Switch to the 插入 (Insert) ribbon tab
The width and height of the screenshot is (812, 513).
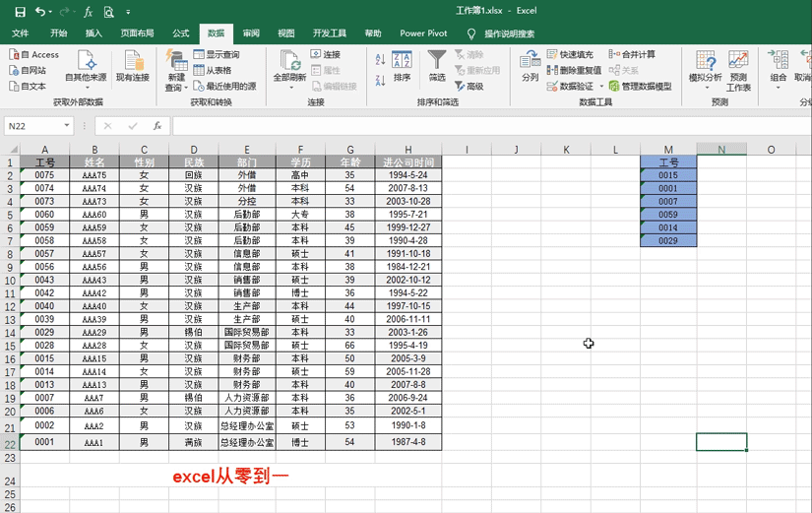[x=94, y=33]
